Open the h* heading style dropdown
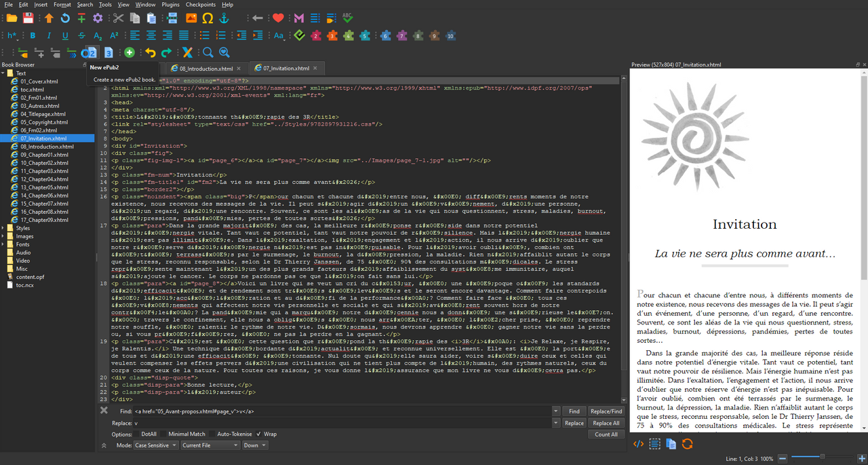The image size is (868, 465). coord(13,35)
